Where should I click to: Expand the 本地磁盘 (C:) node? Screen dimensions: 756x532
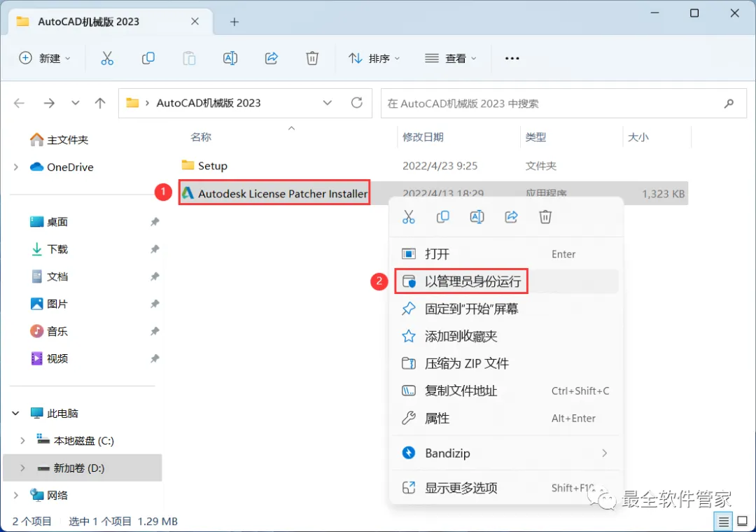tap(22, 440)
